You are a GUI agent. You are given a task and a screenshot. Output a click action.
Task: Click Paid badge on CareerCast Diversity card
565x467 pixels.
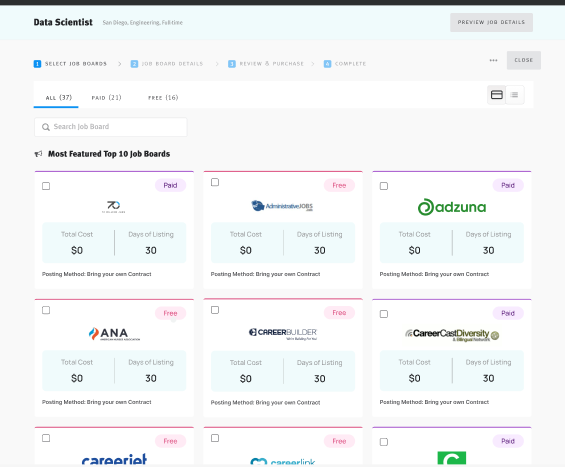(508, 313)
